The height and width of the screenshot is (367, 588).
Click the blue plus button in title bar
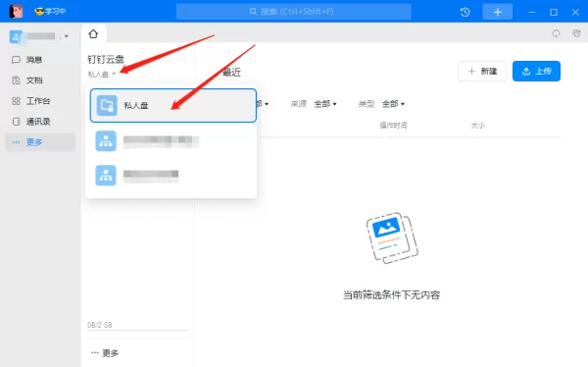(x=498, y=12)
